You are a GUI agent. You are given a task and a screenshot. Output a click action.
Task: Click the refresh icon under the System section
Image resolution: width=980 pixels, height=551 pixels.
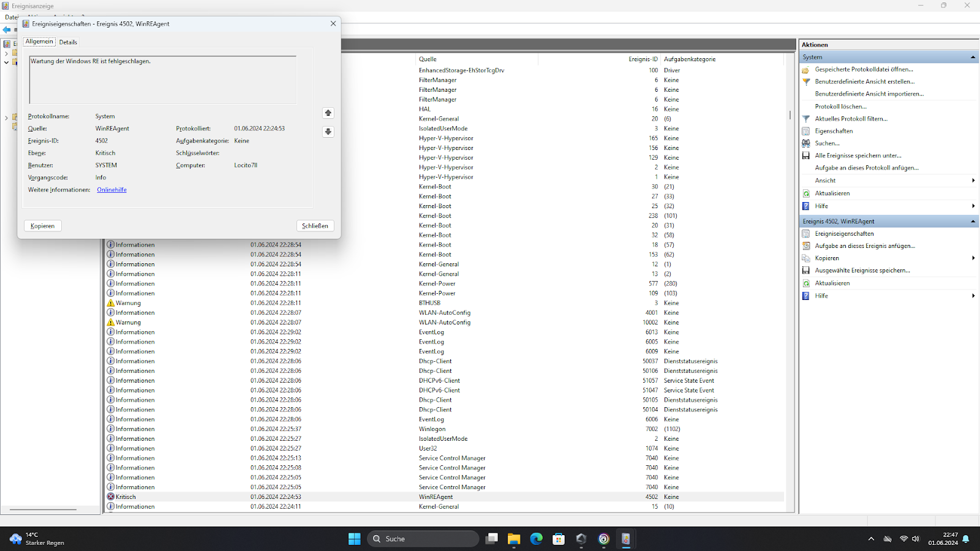[x=806, y=193]
